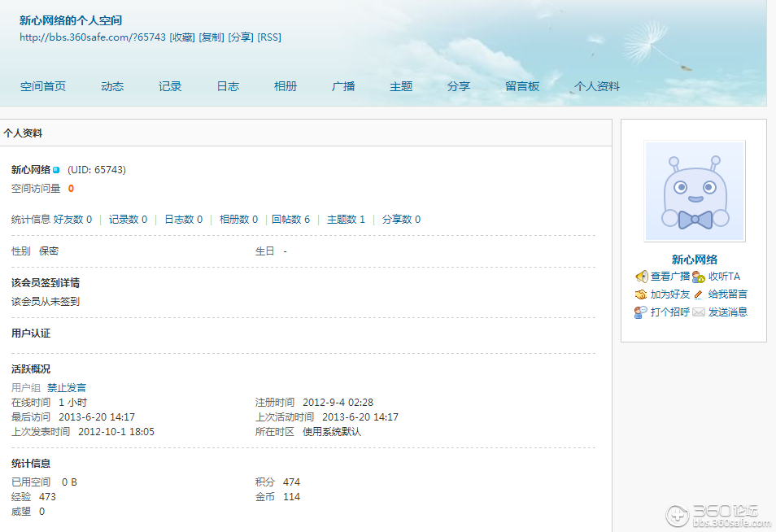The width and height of the screenshot is (776, 532).
Task: Click the 查看广播 megaphone icon
Action: 642,277
